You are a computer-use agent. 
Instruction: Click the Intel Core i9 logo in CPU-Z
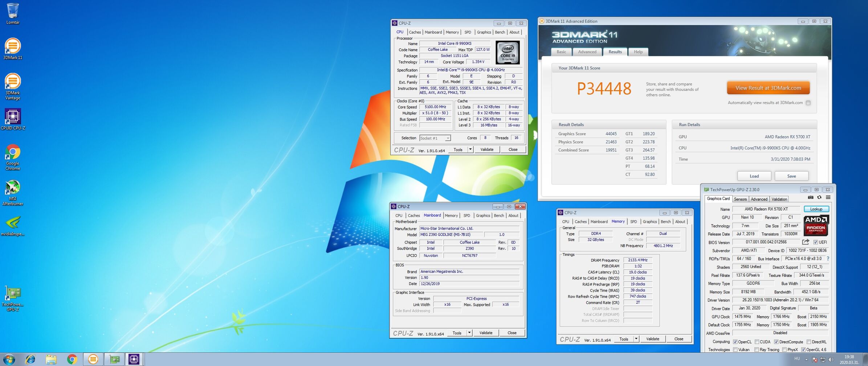(507, 52)
